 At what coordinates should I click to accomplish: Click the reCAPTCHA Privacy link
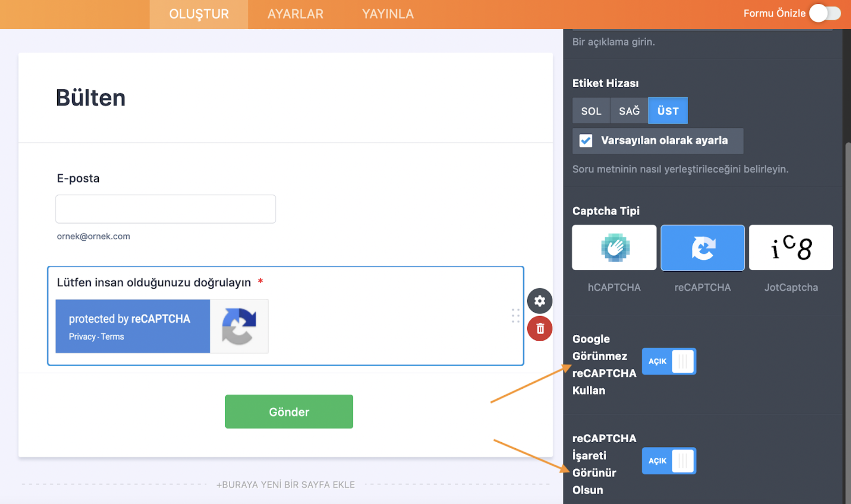coord(82,337)
